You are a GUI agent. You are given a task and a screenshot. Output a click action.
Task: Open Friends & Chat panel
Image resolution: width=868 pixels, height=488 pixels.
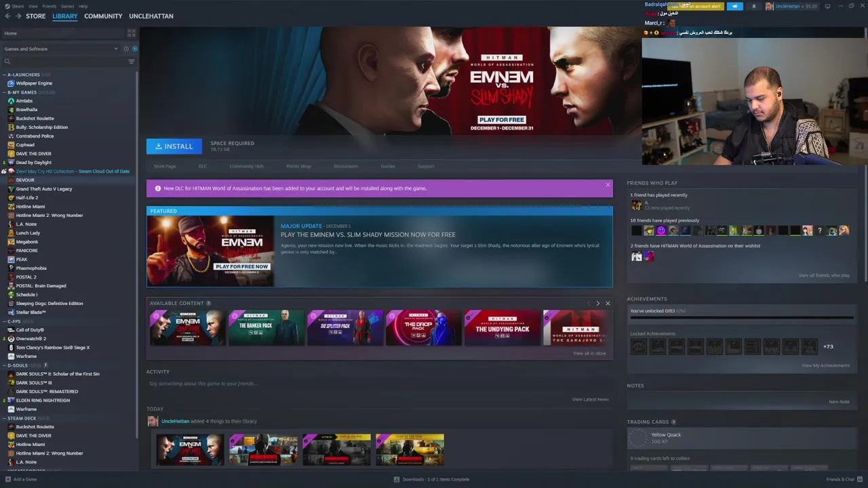[843, 479]
